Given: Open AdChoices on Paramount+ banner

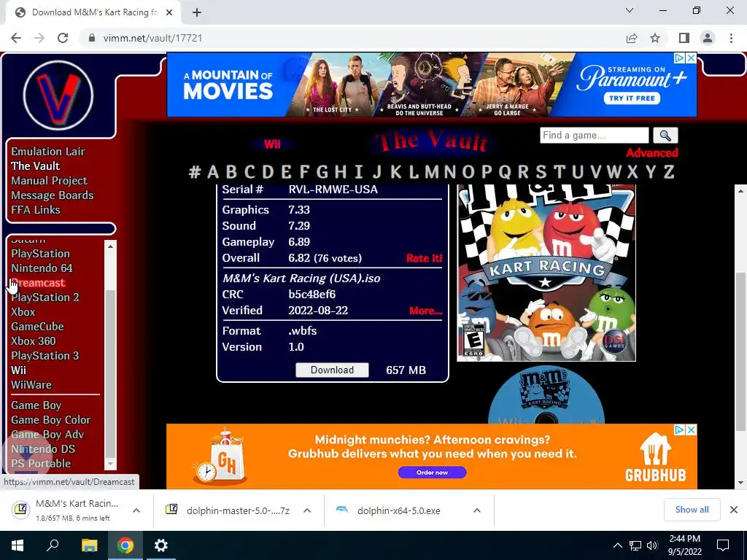Looking at the screenshot, I should coord(679,58).
